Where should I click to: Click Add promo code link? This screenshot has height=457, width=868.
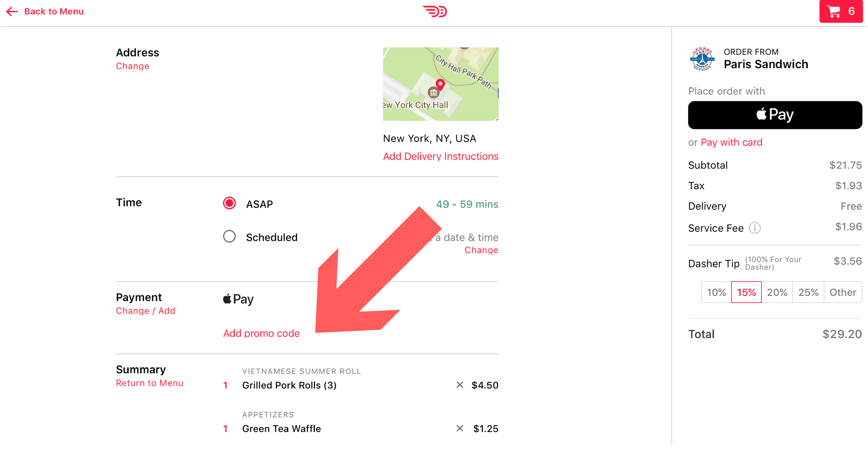pyautogui.click(x=262, y=333)
